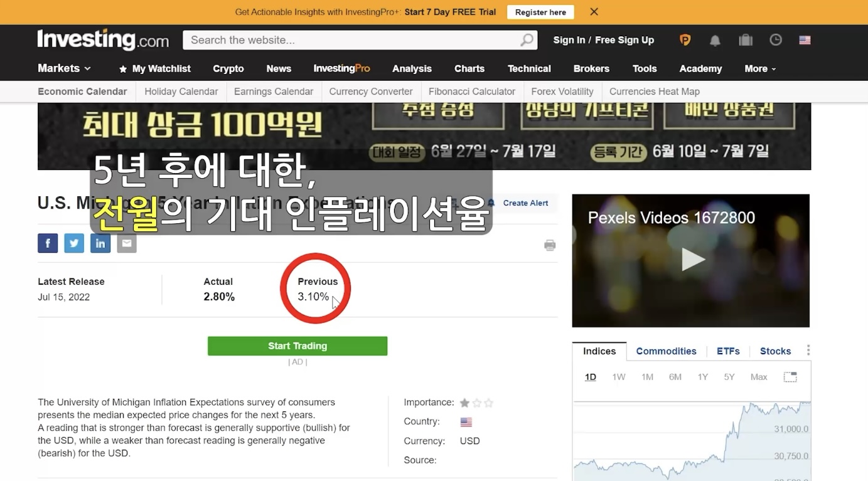Click the Start 7 Day FREE Trial text

[450, 12]
